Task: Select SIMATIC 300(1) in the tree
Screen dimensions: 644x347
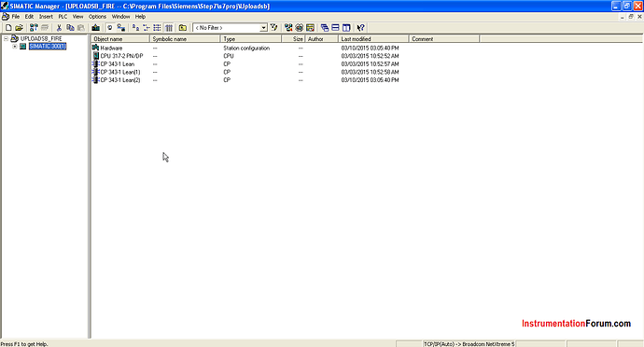Action: (x=48, y=47)
